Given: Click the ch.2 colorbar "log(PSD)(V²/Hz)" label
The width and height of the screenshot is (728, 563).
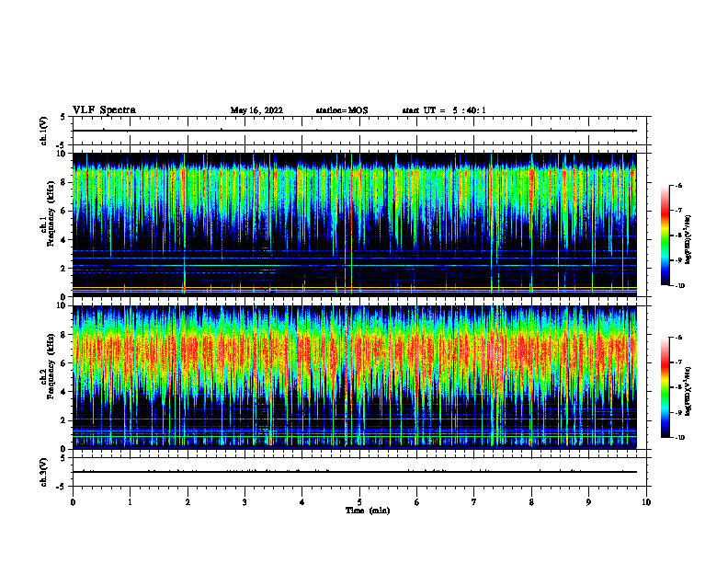Looking at the screenshot, I should click(x=688, y=391).
